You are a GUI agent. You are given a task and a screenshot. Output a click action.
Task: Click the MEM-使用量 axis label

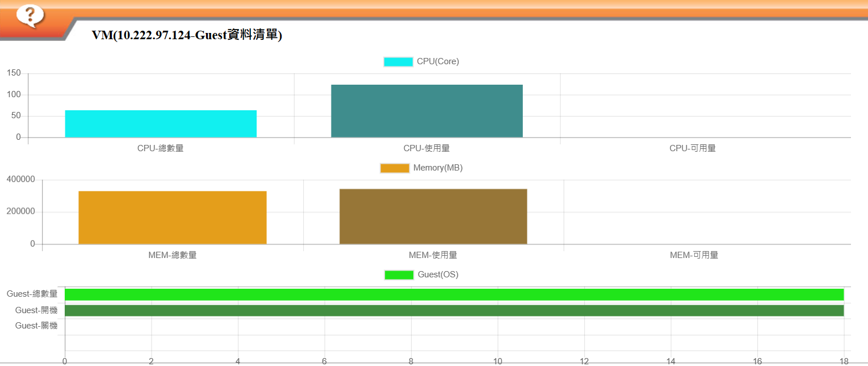click(433, 255)
